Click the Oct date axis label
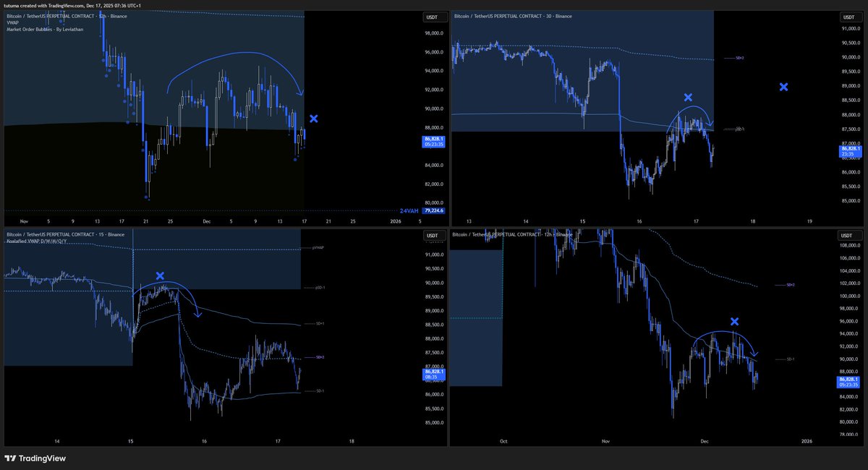The width and height of the screenshot is (868, 470). [503, 440]
